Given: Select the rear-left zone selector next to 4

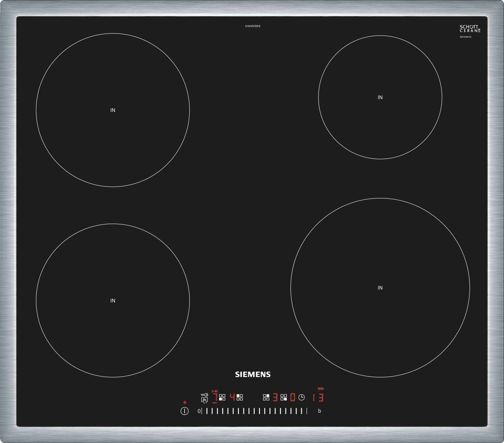Looking at the screenshot, I should point(240,397).
